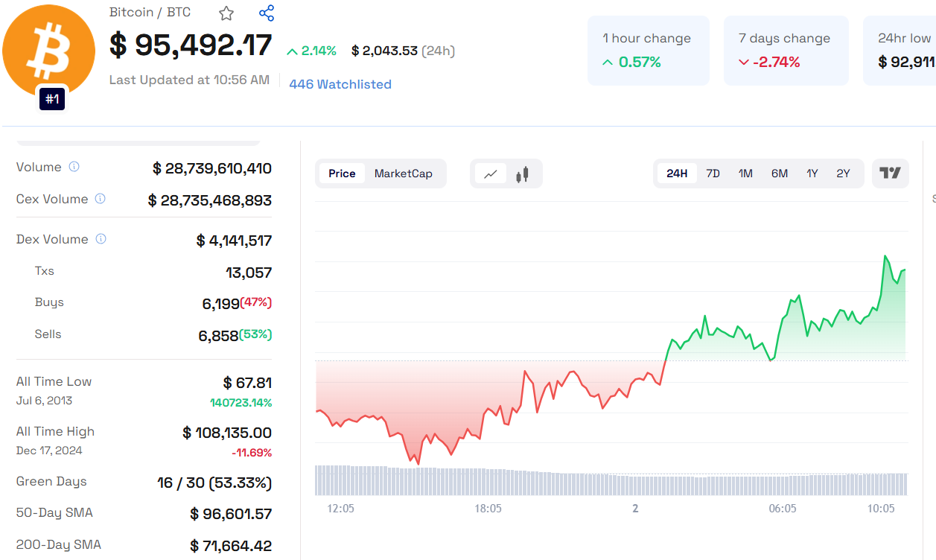Image resolution: width=936 pixels, height=560 pixels.
Task: Select the 1M time range
Action: click(745, 174)
